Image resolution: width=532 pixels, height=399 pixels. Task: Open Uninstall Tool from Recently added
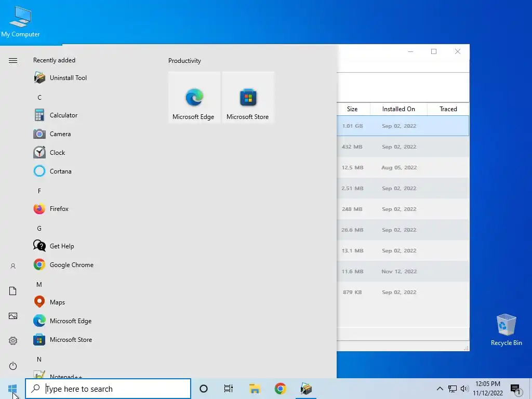(60, 78)
